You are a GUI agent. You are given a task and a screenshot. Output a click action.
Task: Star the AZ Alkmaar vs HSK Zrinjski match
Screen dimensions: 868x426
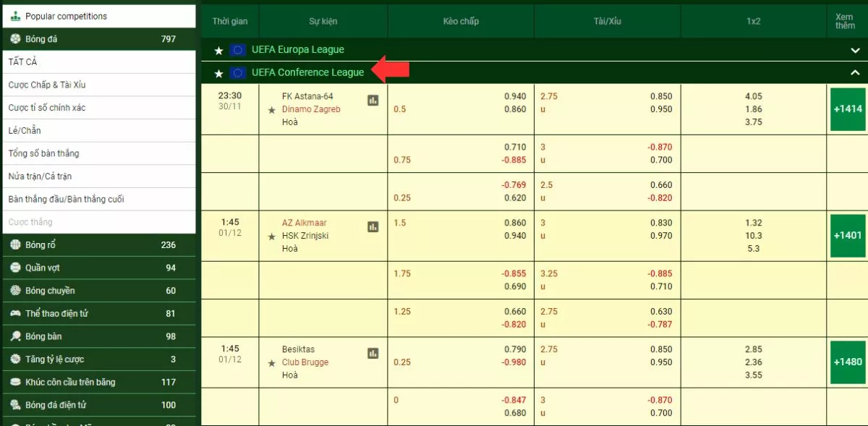coord(272,237)
